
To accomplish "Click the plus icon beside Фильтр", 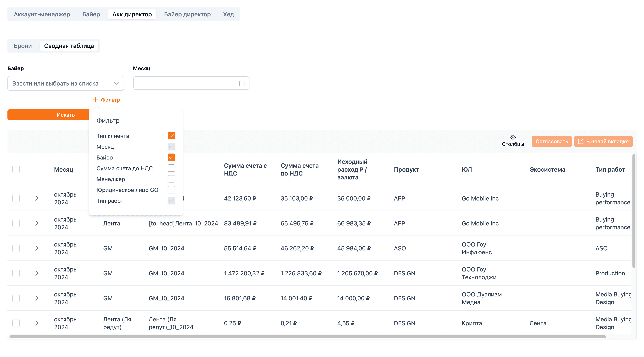I will [x=95, y=100].
